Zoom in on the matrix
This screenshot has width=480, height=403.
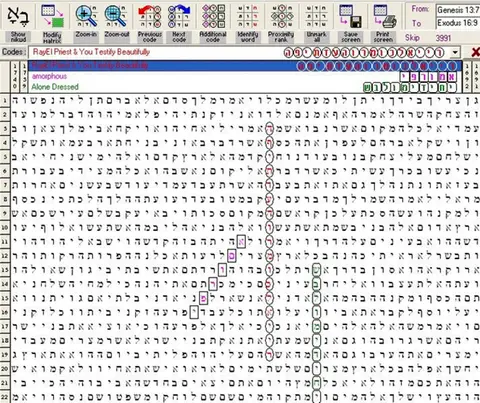coord(86,16)
